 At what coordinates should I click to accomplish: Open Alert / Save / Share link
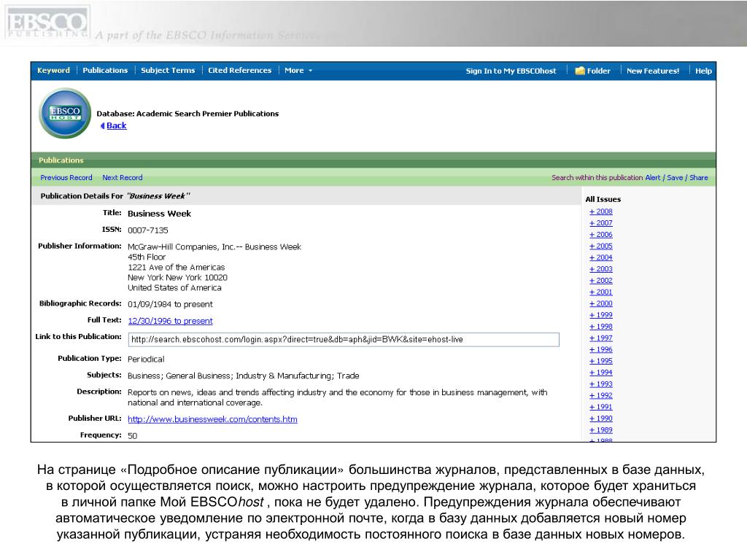pyautogui.click(x=676, y=178)
